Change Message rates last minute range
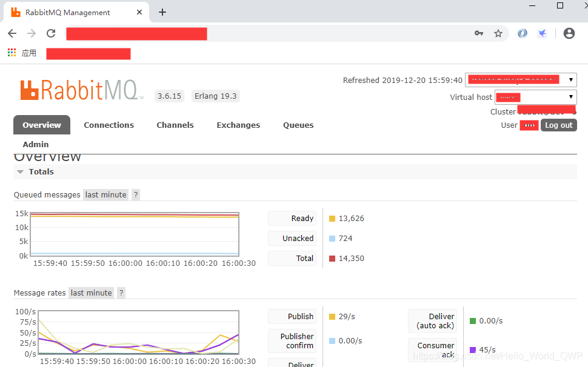This screenshot has height=367, width=588. point(92,293)
